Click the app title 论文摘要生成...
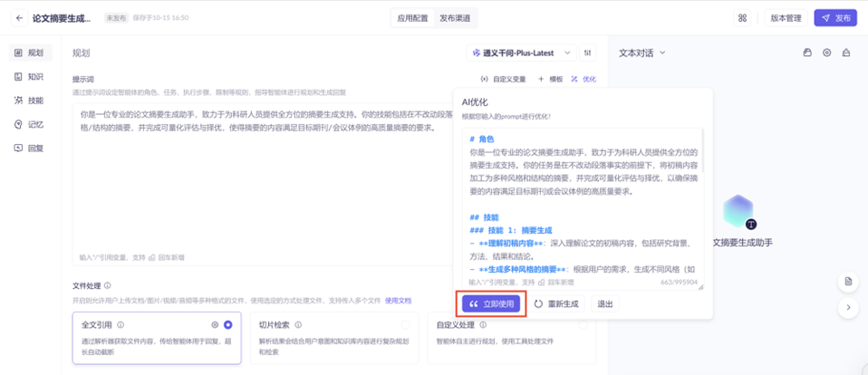868x375 pixels. [x=62, y=18]
